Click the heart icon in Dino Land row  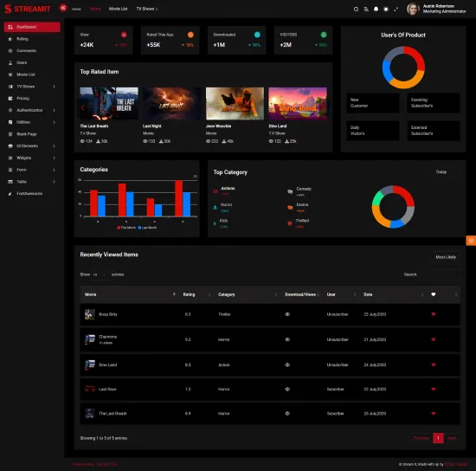coord(434,365)
